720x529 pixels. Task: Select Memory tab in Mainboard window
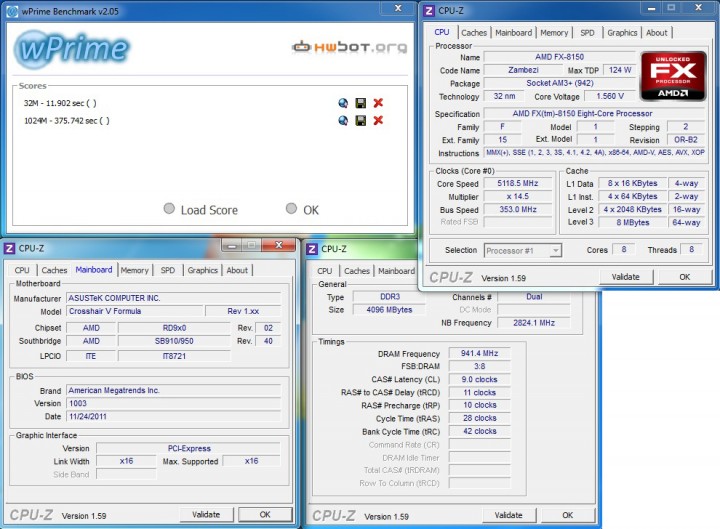[x=135, y=270]
